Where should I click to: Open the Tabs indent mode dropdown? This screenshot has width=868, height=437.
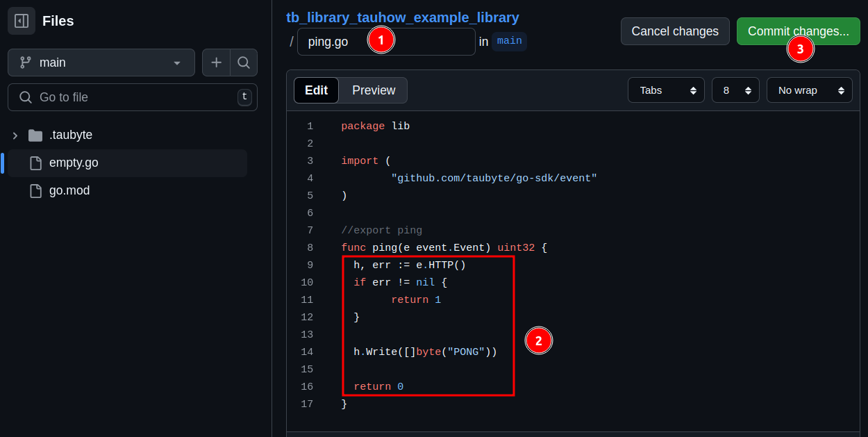[665, 90]
